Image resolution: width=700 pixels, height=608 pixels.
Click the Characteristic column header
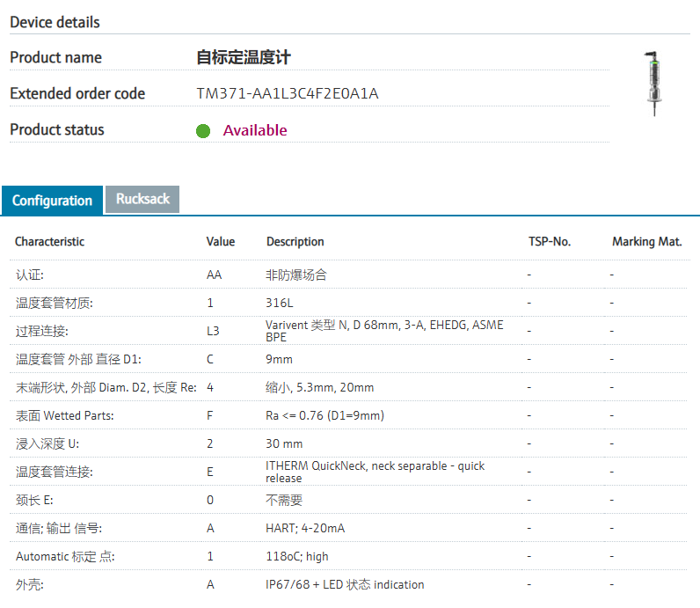coord(50,241)
